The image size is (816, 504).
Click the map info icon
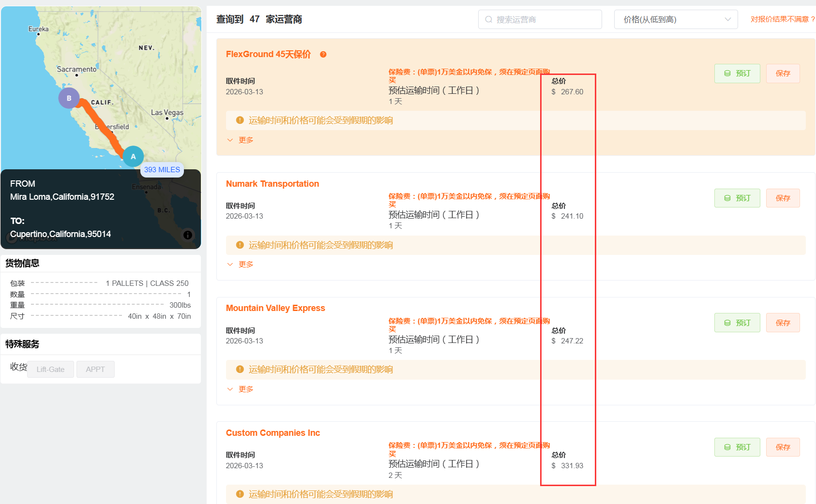point(188,235)
